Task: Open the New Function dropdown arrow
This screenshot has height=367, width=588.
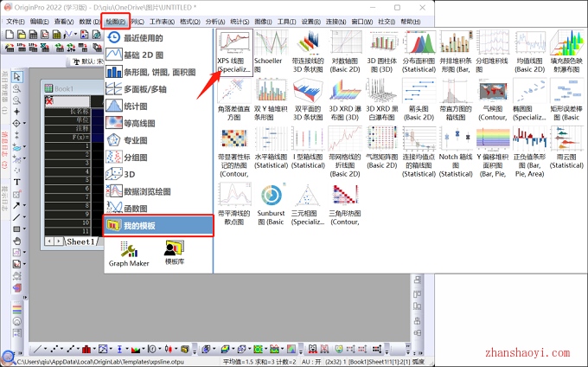Action: tap(76, 35)
